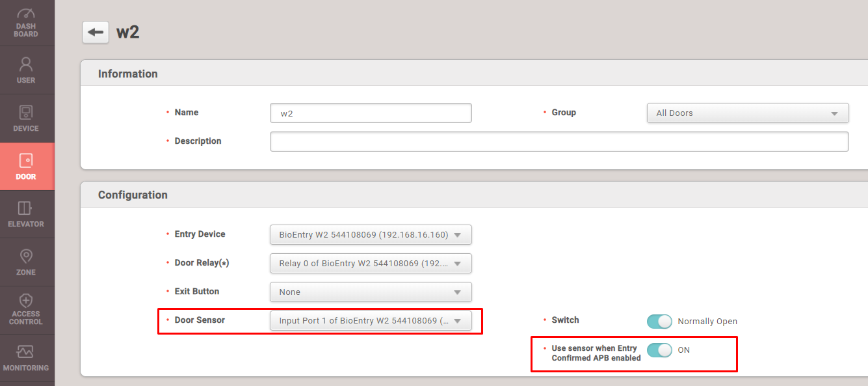Open the Dashboard from the sidebar
This screenshot has width=868, height=386.
(x=26, y=23)
